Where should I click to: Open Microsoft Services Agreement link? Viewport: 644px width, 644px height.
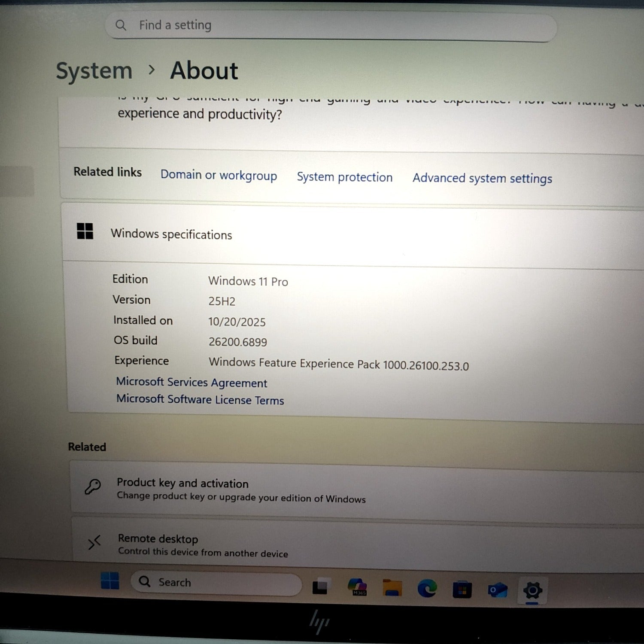pyautogui.click(x=191, y=382)
